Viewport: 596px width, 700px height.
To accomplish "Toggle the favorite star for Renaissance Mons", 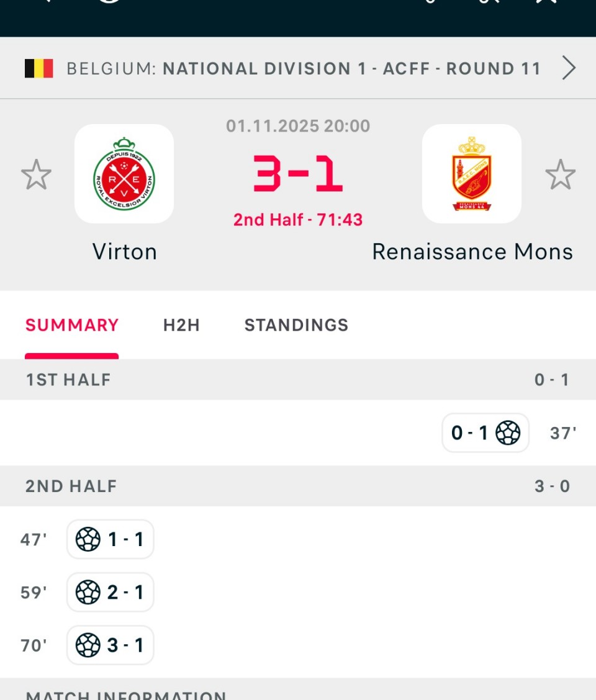I will [x=560, y=174].
